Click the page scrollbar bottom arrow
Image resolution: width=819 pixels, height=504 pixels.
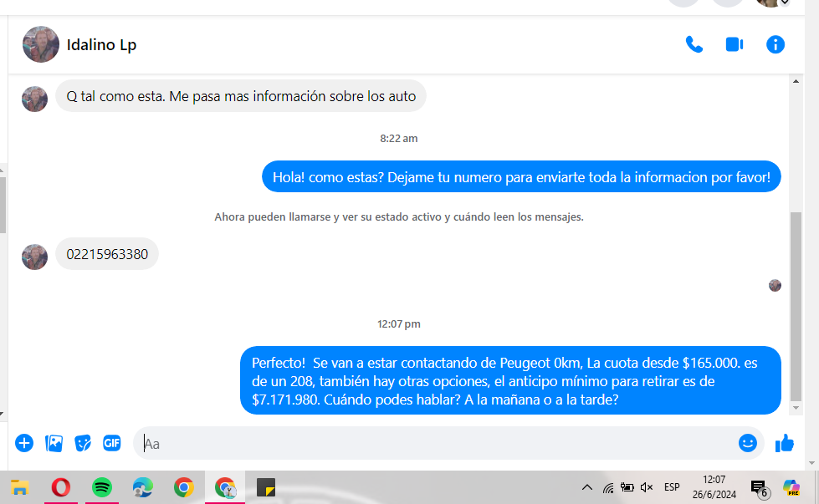[811, 463]
